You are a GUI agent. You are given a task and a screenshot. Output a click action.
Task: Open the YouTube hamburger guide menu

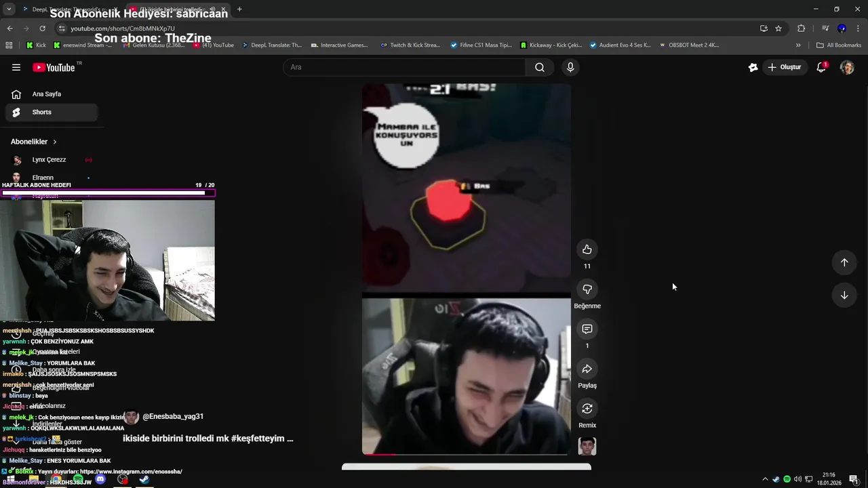[x=16, y=67]
